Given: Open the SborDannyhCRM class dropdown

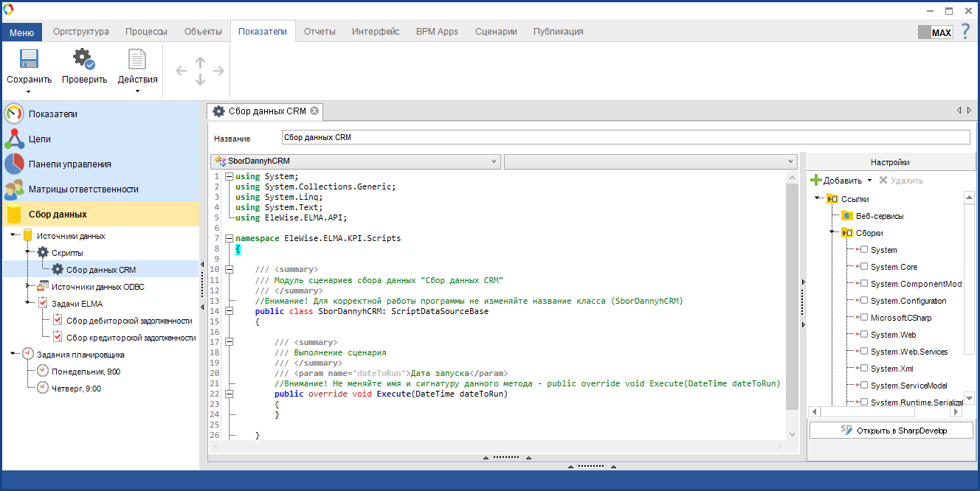Looking at the screenshot, I should tap(494, 161).
